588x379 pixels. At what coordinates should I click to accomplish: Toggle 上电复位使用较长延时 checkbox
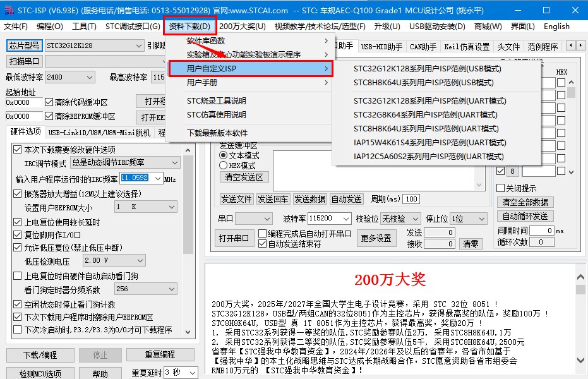17,222
